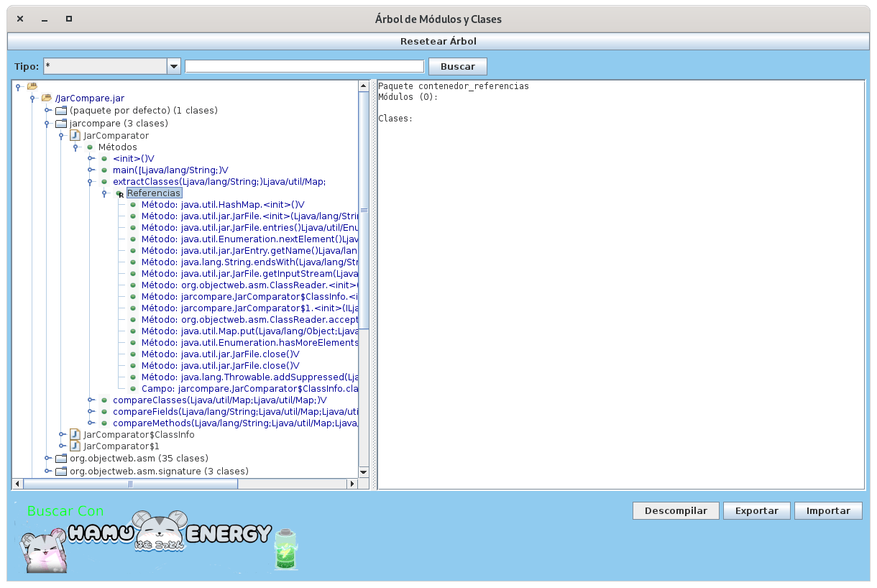
Task: Click the Descompilar button
Action: point(675,510)
